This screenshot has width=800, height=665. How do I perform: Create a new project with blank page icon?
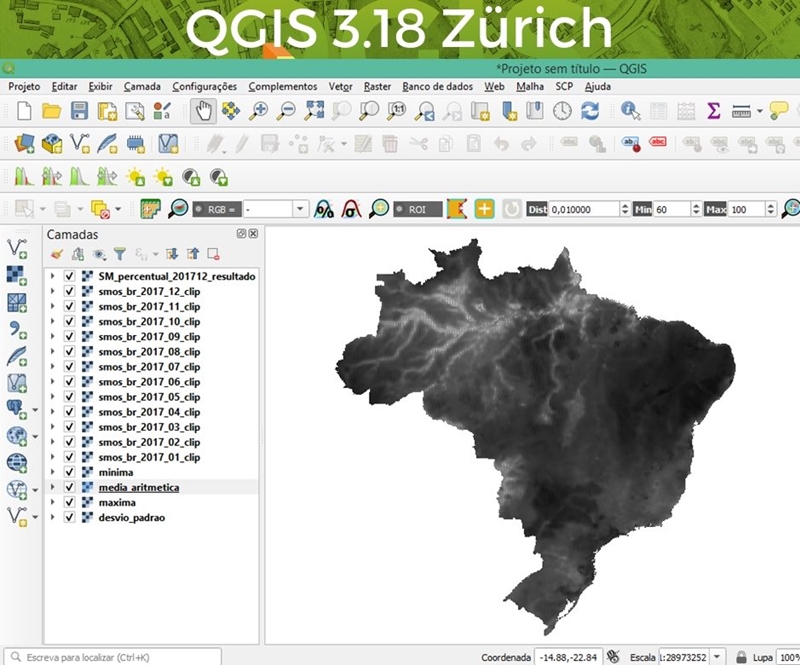[24, 111]
